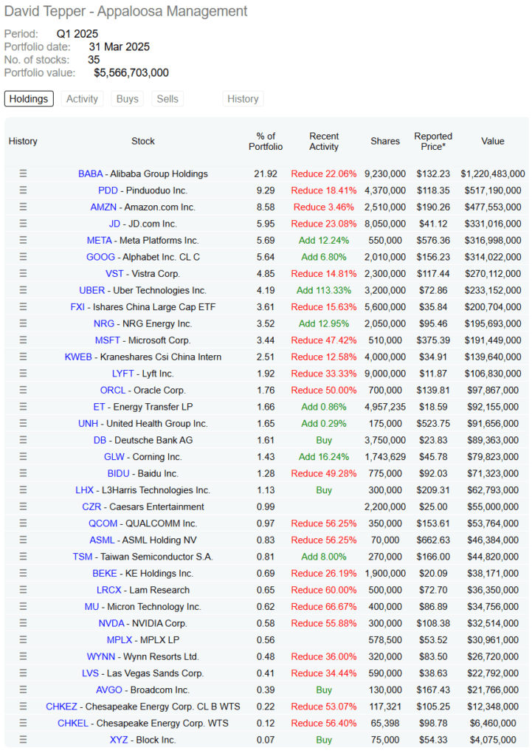532x756 pixels.
Task: Open history icon for LYFT row
Action: coord(23,373)
